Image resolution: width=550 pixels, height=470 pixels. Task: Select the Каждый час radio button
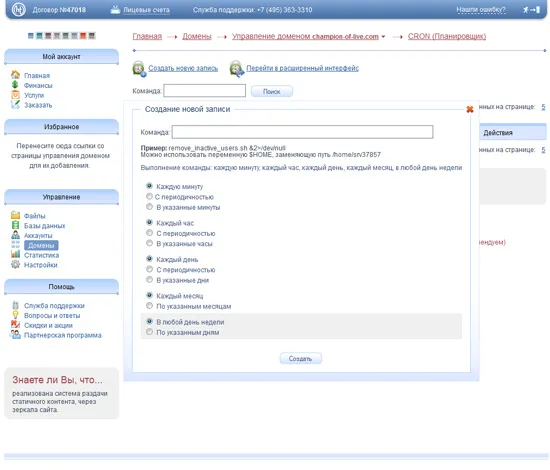pos(149,222)
